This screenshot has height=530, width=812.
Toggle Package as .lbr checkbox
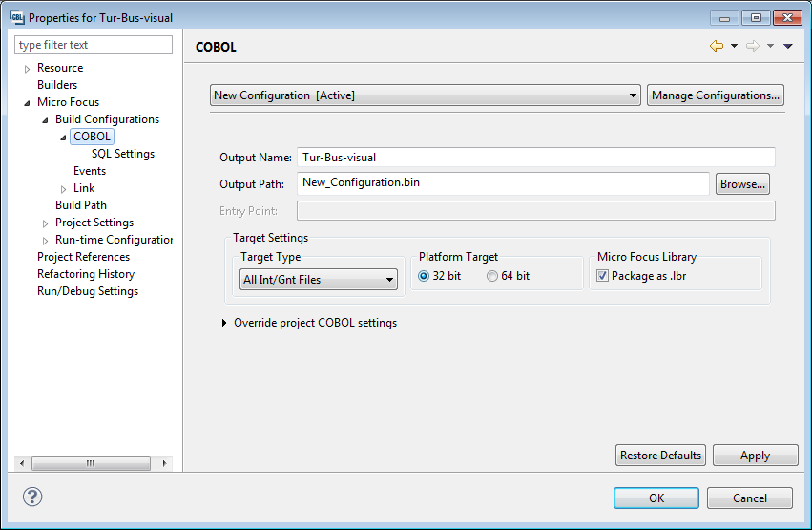[602, 277]
